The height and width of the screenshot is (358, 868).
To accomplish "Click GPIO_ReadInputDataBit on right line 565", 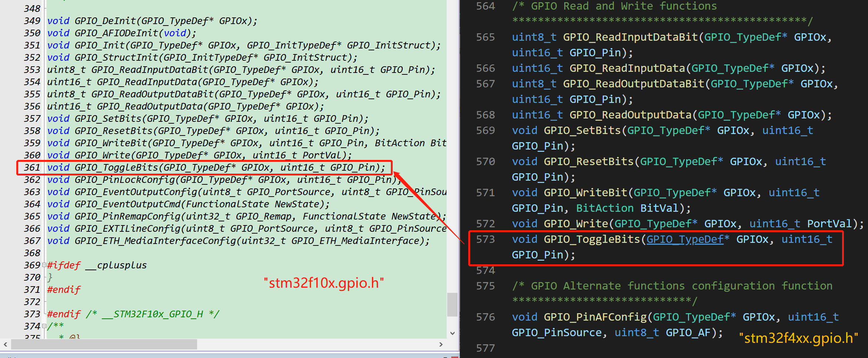I will click(x=631, y=37).
